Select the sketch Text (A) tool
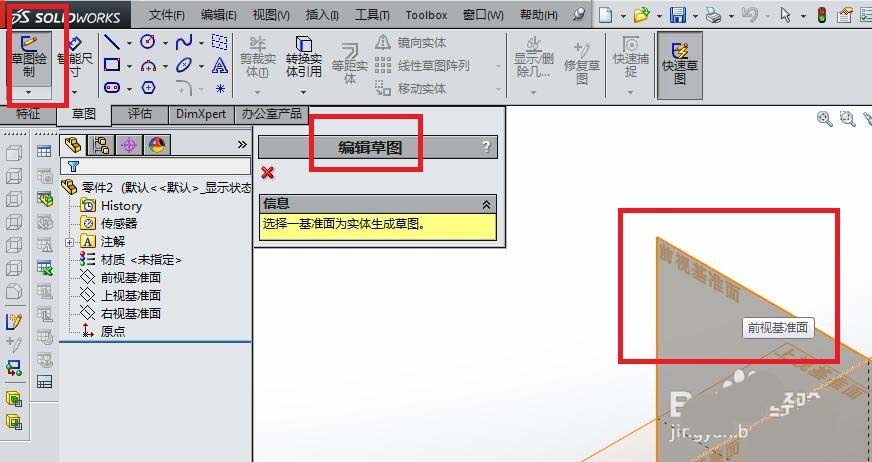 tap(220, 65)
